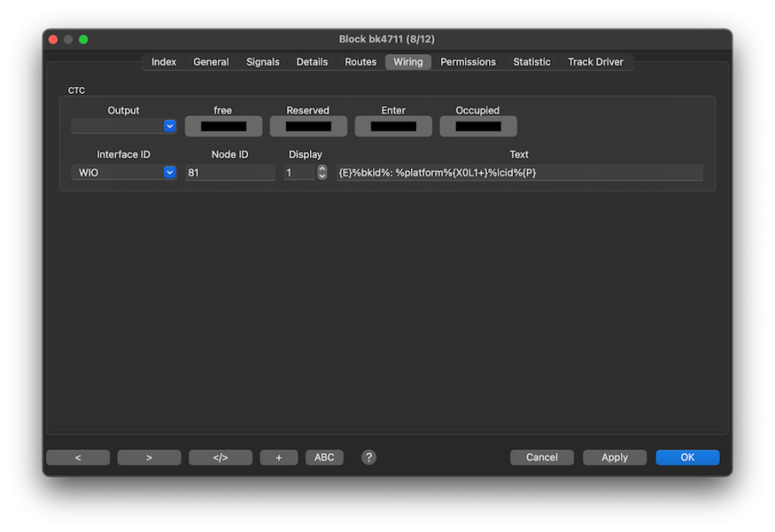
Task: Click the question mark help icon
Action: [369, 457]
